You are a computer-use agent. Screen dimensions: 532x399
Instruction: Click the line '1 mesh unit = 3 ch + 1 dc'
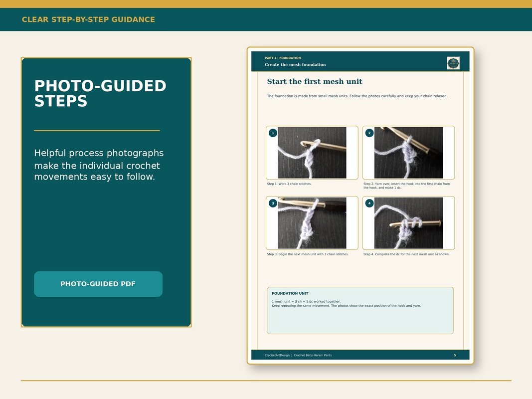click(306, 301)
